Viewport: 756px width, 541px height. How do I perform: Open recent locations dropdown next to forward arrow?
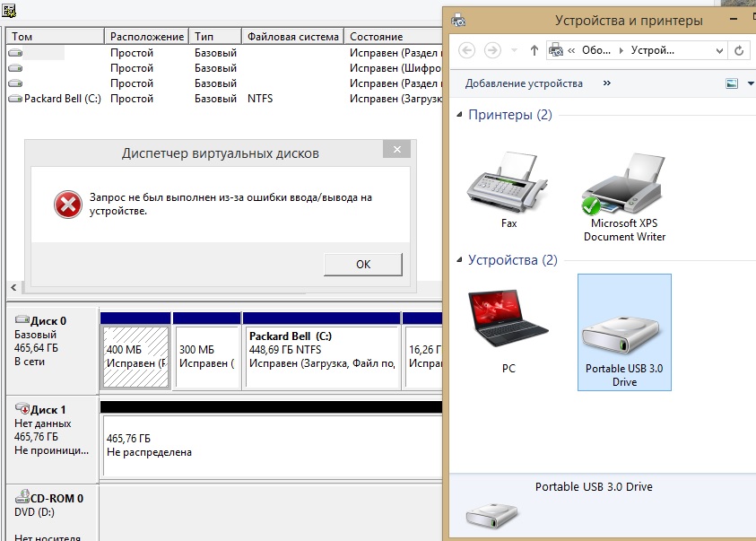(514, 50)
